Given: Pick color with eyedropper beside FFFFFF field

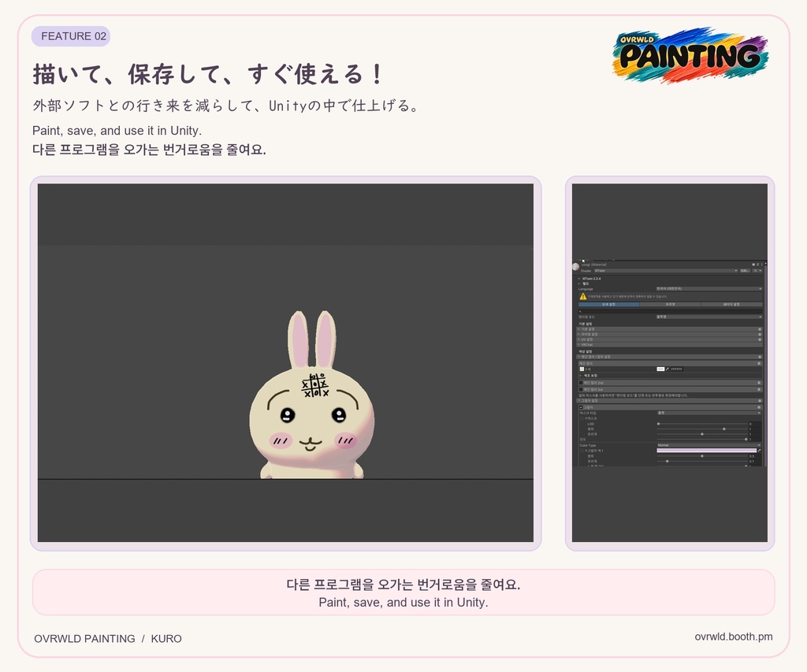Looking at the screenshot, I should click(x=668, y=369).
